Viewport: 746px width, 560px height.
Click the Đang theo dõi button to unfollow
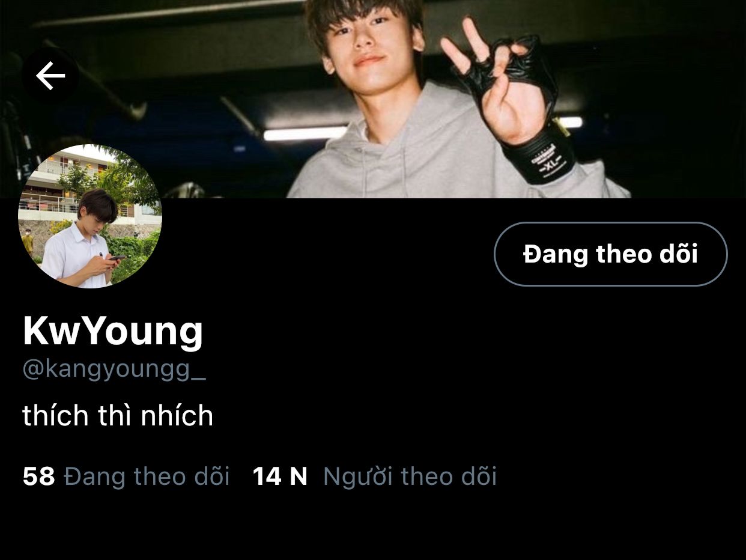(x=610, y=254)
